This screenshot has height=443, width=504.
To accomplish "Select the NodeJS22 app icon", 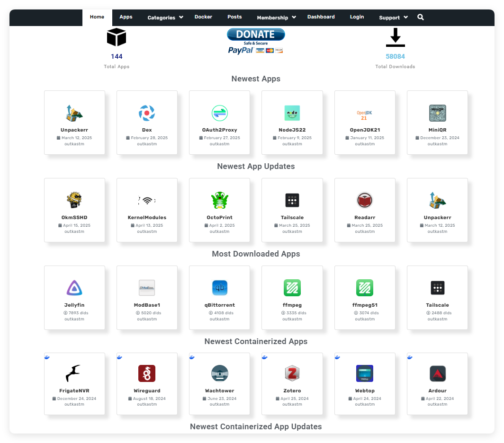I will pyautogui.click(x=292, y=113).
